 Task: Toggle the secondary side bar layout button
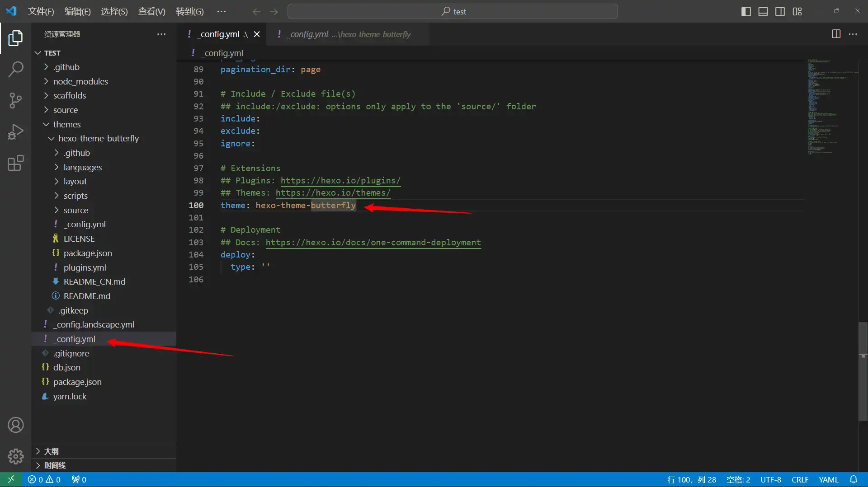click(x=780, y=11)
